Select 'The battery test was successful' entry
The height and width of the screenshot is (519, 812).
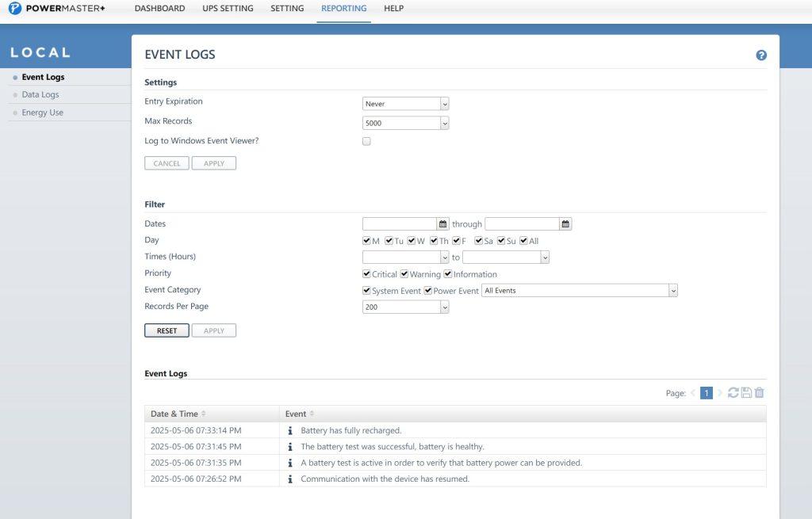[x=393, y=447]
